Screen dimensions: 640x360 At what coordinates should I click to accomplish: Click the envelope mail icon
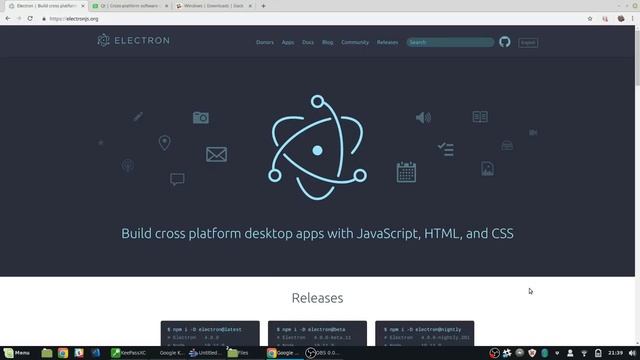pos(216,154)
